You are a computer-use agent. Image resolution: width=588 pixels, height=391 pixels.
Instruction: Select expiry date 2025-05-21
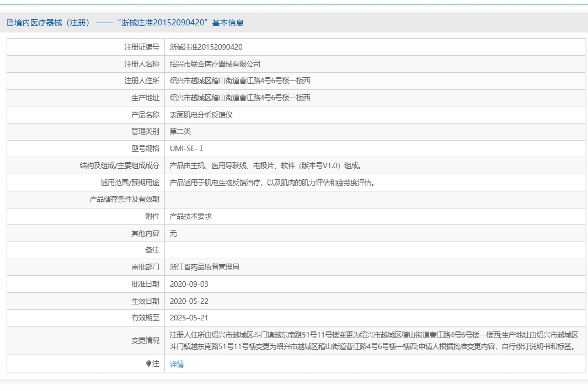pos(189,318)
